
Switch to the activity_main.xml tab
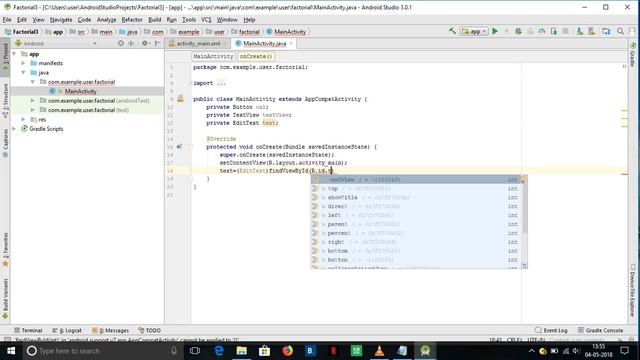click(x=198, y=43)
